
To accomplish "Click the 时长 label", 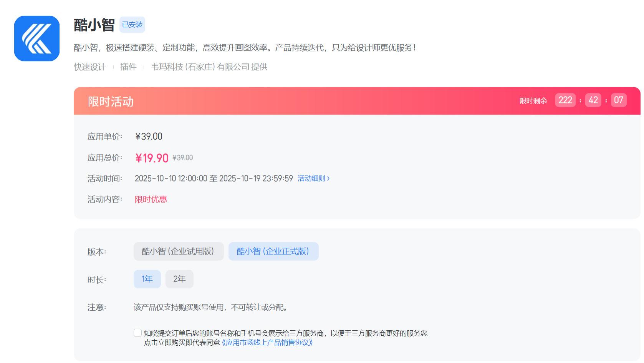I will pos(97,280).
